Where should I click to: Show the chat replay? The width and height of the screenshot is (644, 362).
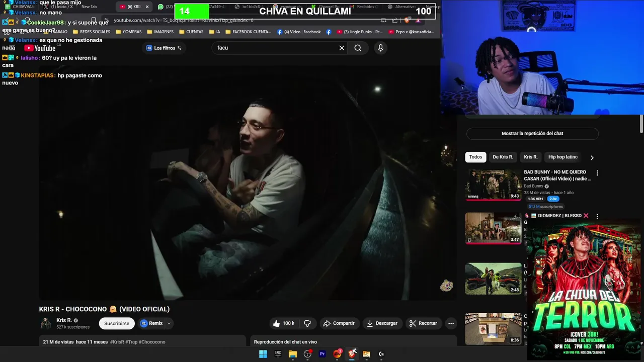point(532,133)
